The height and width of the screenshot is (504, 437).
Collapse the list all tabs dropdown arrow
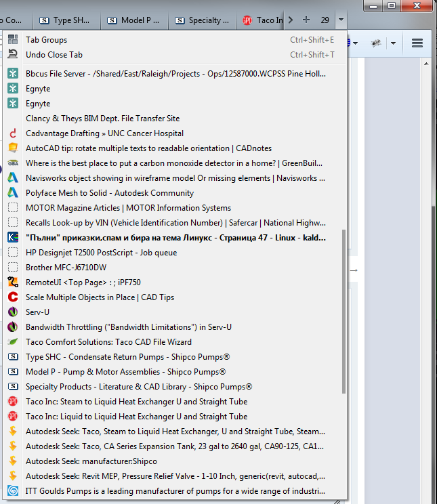pos(341,20)
